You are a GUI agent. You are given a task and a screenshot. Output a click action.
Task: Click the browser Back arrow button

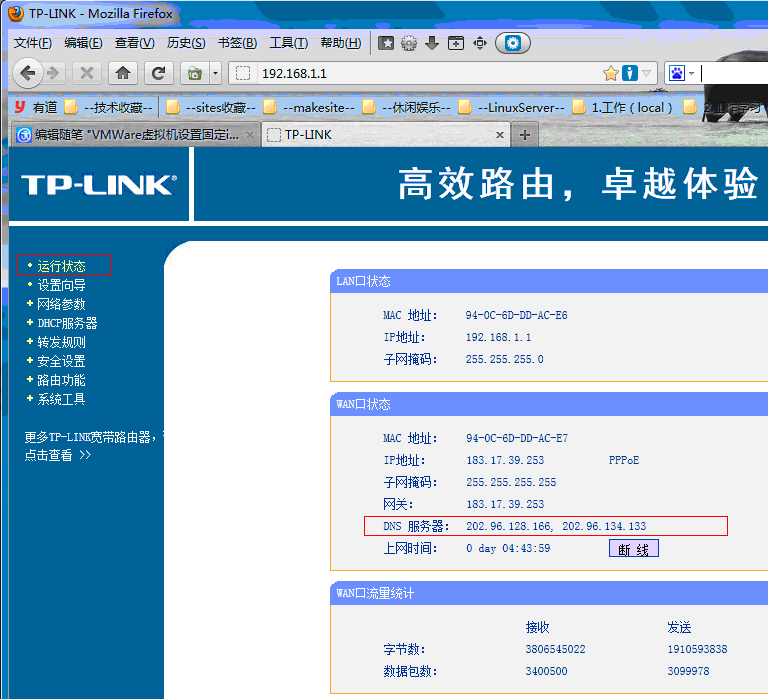[x=27, y=73]
